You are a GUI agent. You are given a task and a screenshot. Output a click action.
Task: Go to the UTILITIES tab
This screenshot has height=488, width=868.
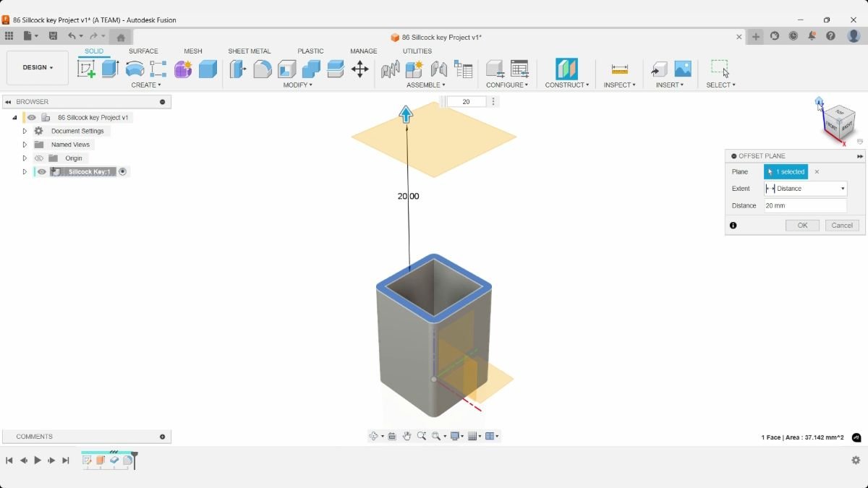417,51
